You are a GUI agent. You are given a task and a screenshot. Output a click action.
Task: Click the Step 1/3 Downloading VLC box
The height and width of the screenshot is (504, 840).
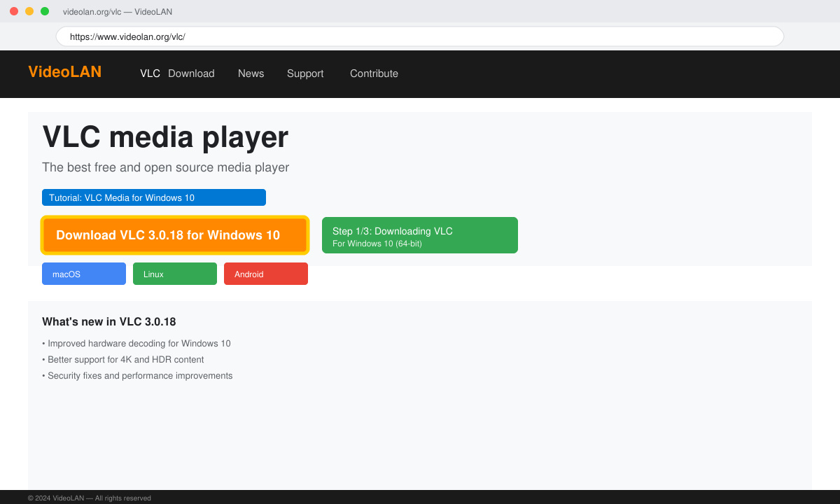coord(420,235)
